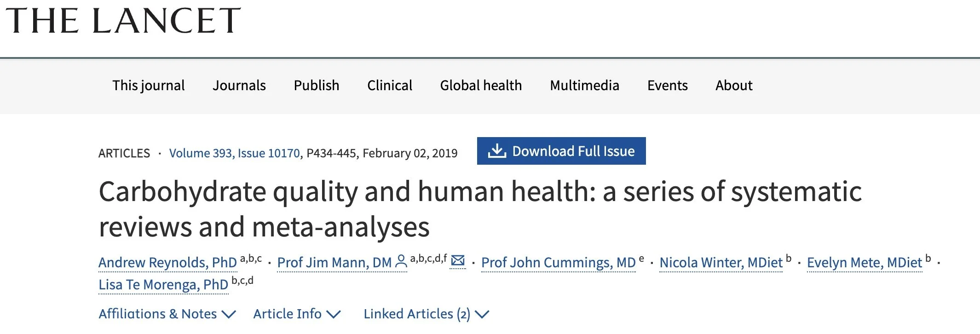Click the person profile icon beside Jim Mann
The height and width of the screenshot is (334, 980).
coord(401,261)
